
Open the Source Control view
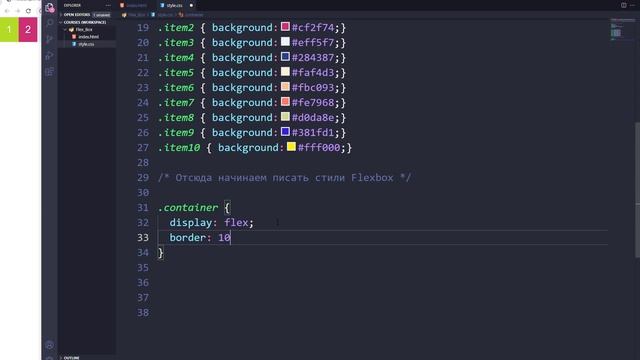[49, 39]
